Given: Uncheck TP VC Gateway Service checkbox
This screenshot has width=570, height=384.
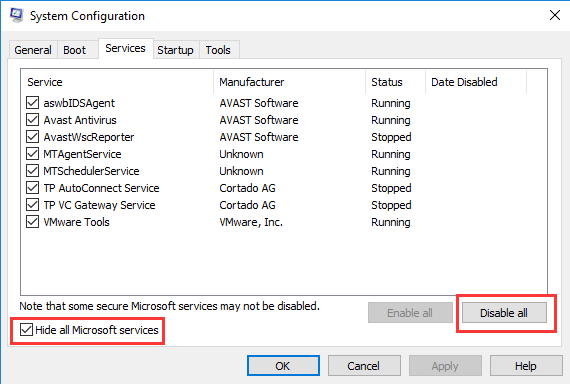Looking at the screenshot, I should pyautogui.click(x=32, y=205).
